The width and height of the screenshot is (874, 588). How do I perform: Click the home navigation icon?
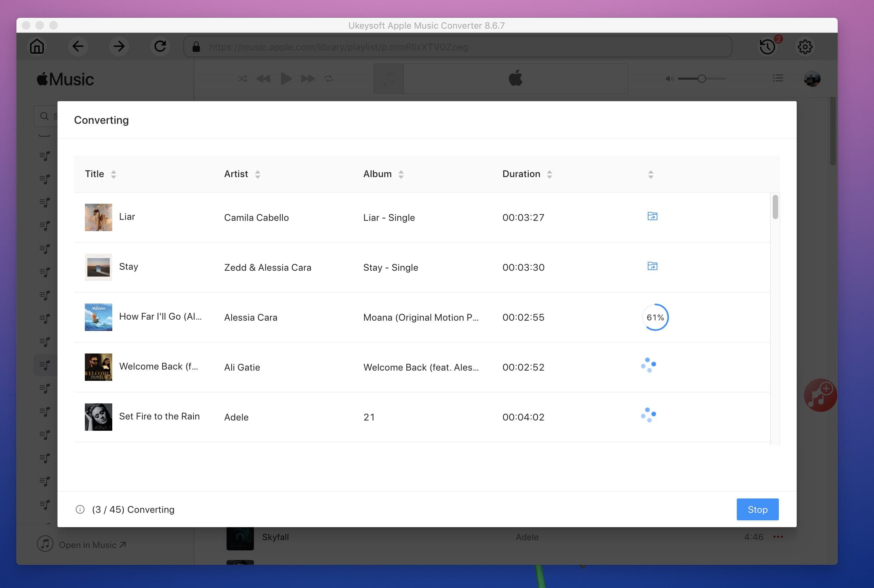tap(37, 46)
